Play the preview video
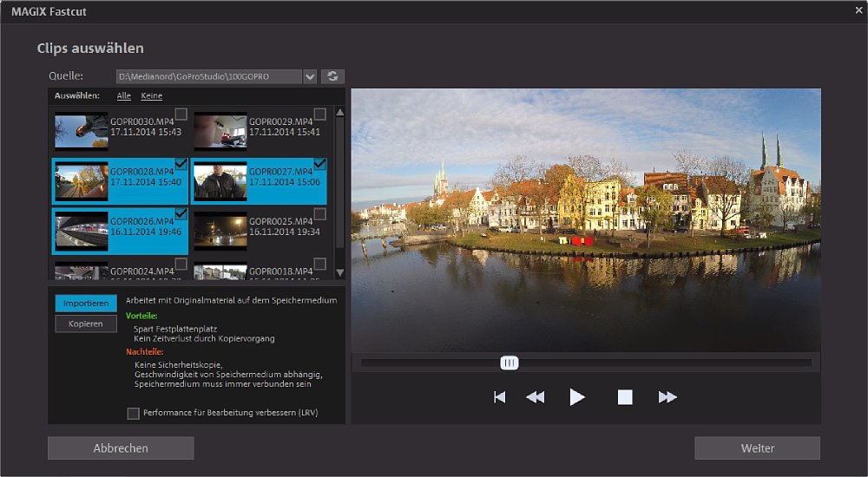868x477 pixels. tap(577, 397)
